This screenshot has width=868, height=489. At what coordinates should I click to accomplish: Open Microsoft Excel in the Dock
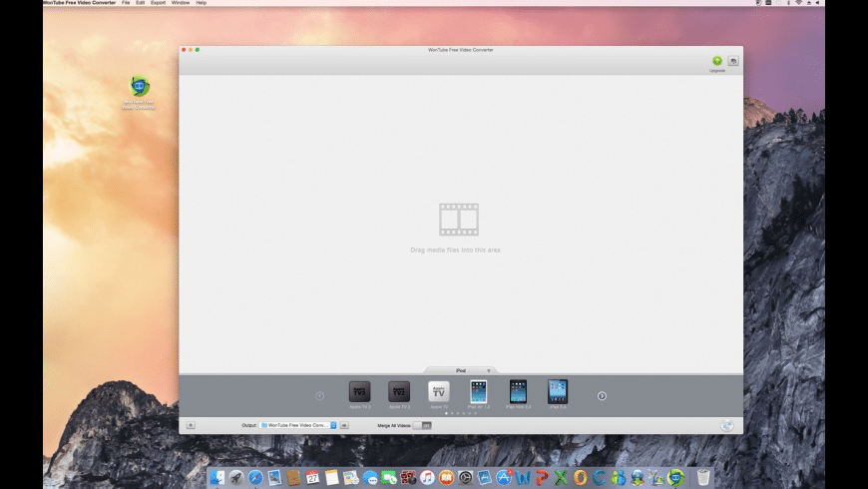561,477
